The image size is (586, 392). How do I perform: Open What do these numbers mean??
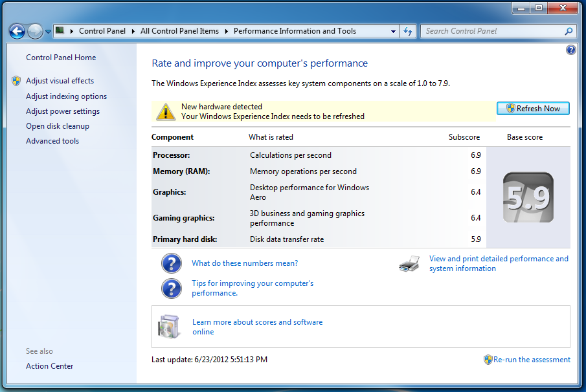click(245, 263)
